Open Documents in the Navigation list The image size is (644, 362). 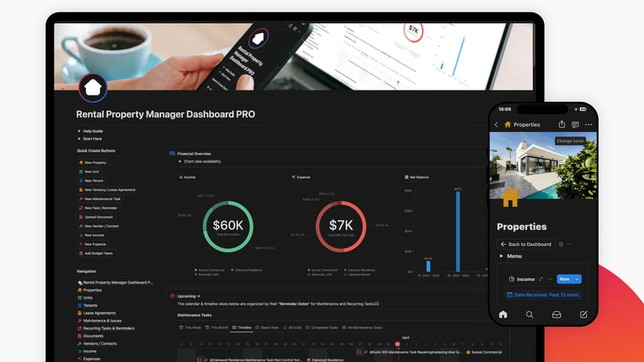90,336
